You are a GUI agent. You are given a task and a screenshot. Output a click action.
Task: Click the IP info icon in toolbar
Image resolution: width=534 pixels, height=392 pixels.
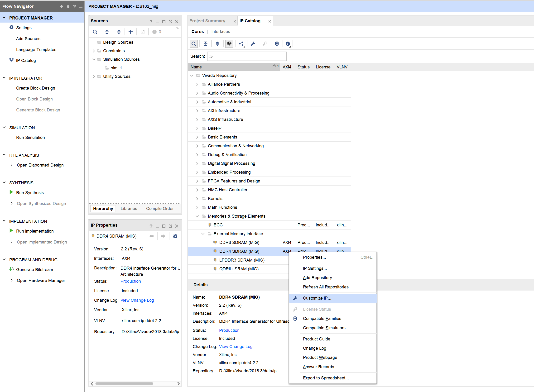[288, 44]
